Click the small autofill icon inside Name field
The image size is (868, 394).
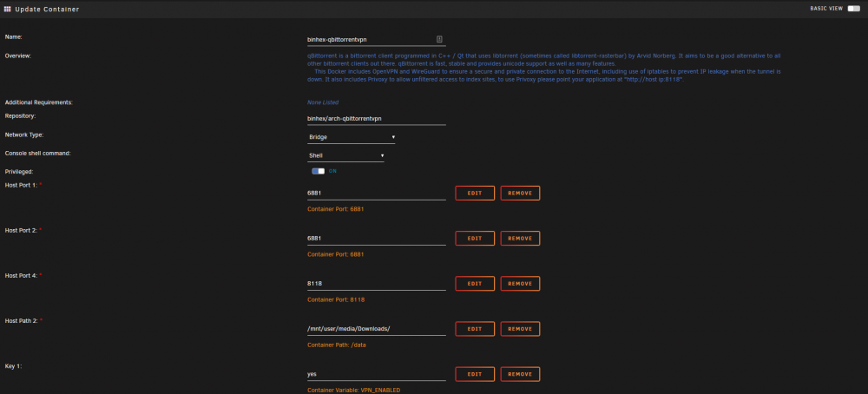pos(439,39)
